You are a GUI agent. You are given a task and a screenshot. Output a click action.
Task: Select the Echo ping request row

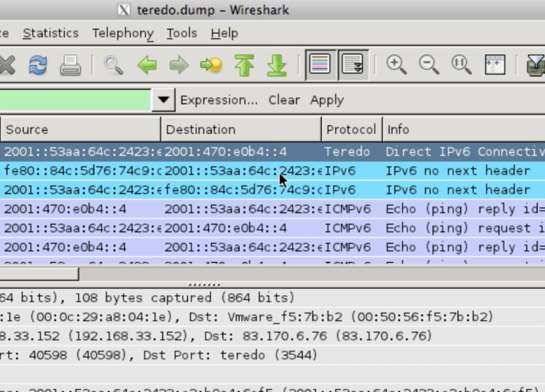click(x=272, y=228)
